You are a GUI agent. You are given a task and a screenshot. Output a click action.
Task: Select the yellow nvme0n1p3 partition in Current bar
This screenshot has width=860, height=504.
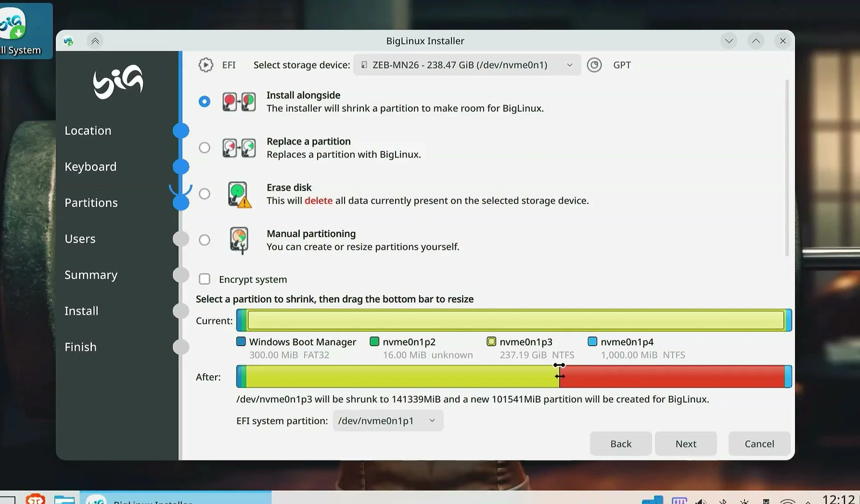(516, 320)
